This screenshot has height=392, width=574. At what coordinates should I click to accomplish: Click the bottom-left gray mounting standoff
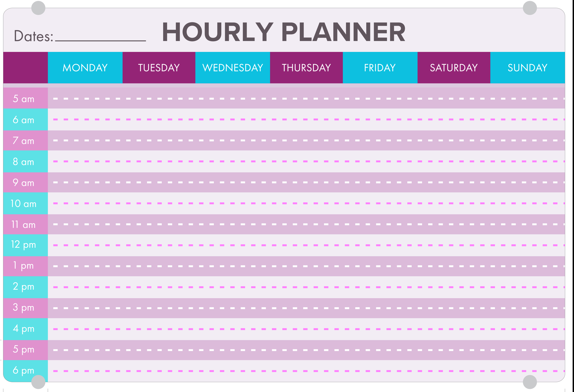[x=38, y=382]
